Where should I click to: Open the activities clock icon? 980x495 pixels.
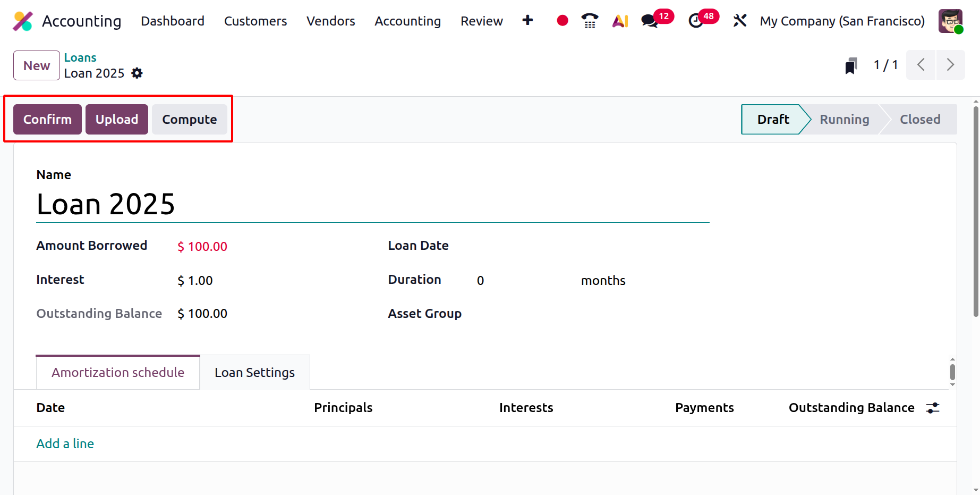pyautogui.click(x=695, y=21)
